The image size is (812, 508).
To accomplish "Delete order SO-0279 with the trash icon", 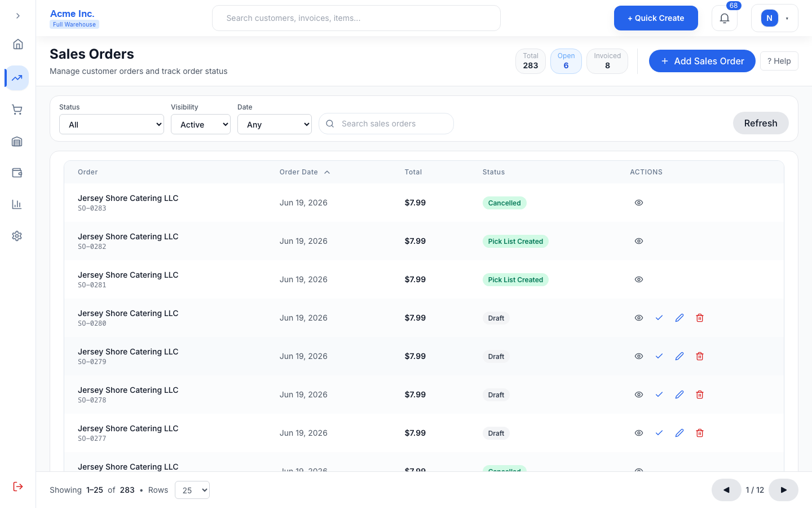I will coord(700,356).
